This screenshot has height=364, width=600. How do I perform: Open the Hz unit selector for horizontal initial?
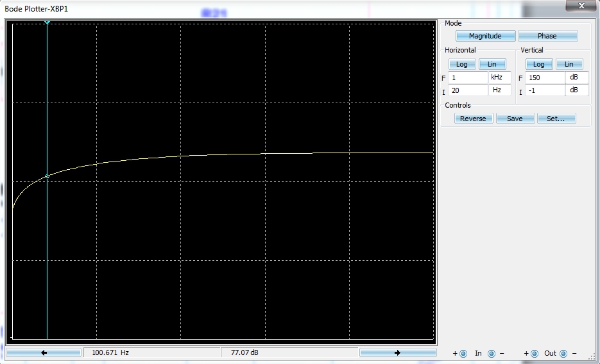(x=501, y=90)
